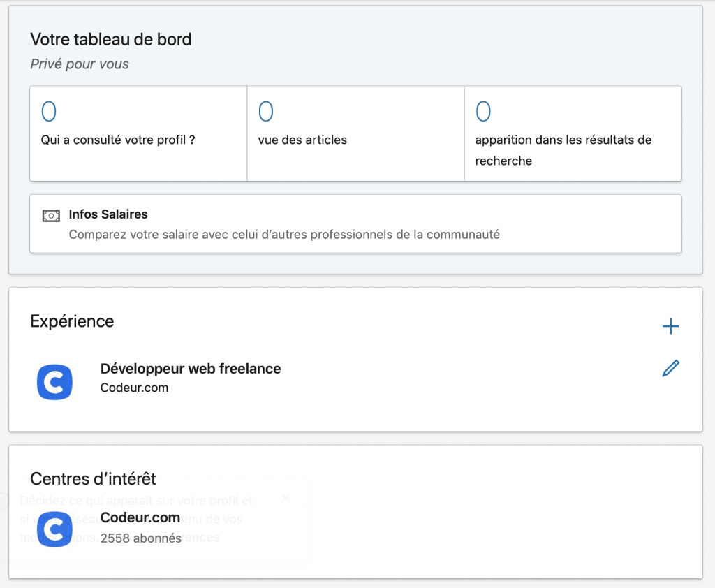Open the Codeur.com page name in Centres d'intérêt

click(x=140, y=518)
